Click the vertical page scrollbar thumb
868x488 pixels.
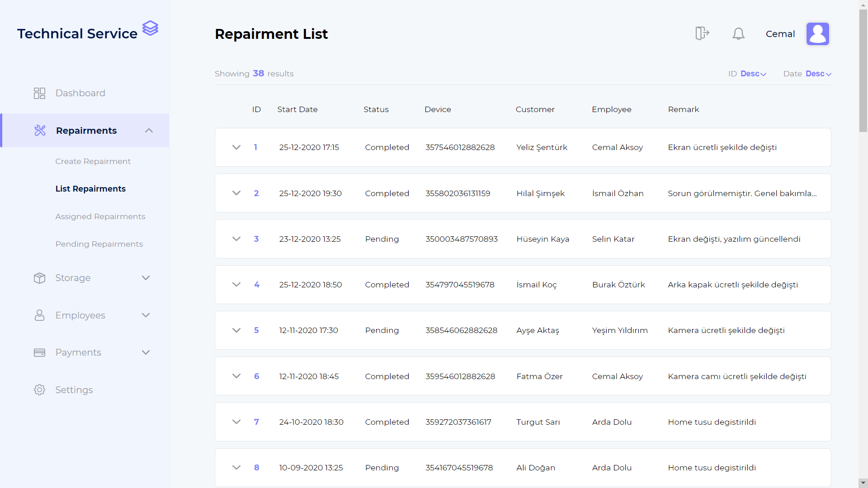tap(863, 70)
